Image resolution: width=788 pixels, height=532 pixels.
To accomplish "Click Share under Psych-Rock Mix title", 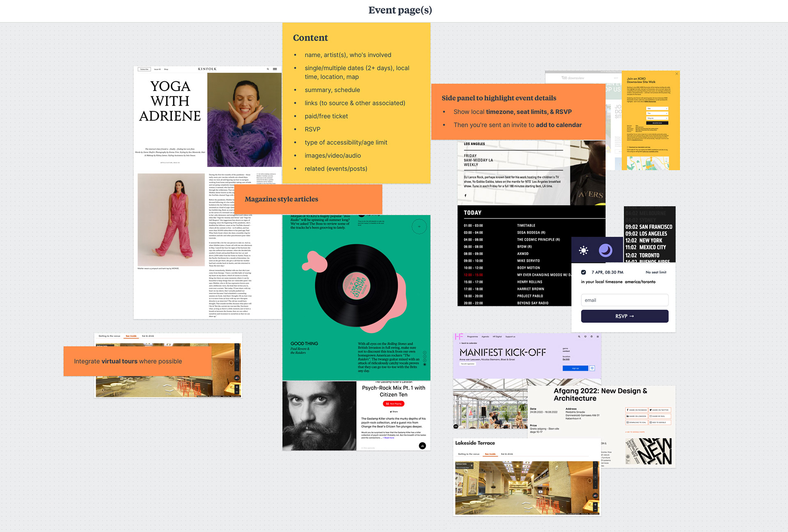I will 394,411.
